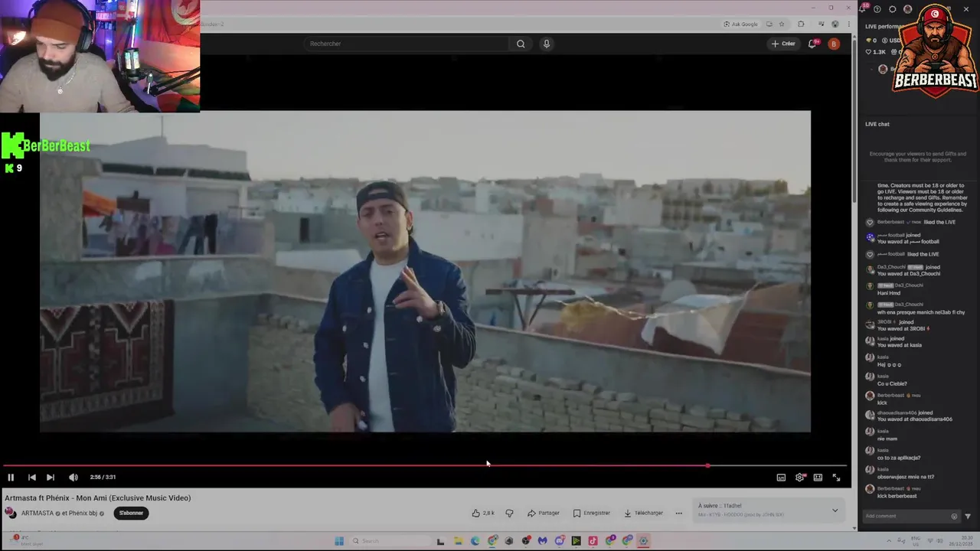Open more actions ellipsis under video
This screenshot has width=980, height=551.
[678, 513]
